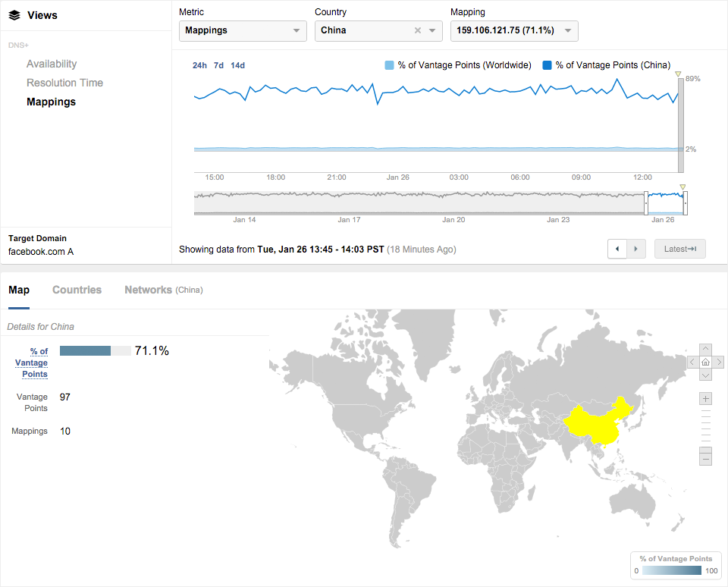Screen dimensions: 728x587
Task: Pan the map right with arrow
Action: [718, 362]
